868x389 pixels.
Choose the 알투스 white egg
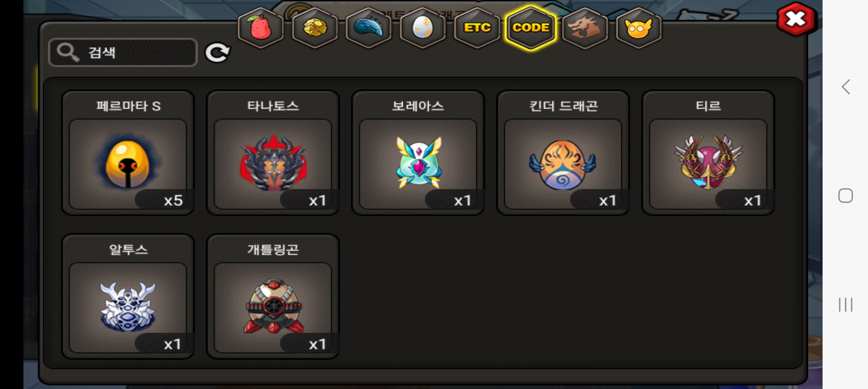(x=128, y=296)
